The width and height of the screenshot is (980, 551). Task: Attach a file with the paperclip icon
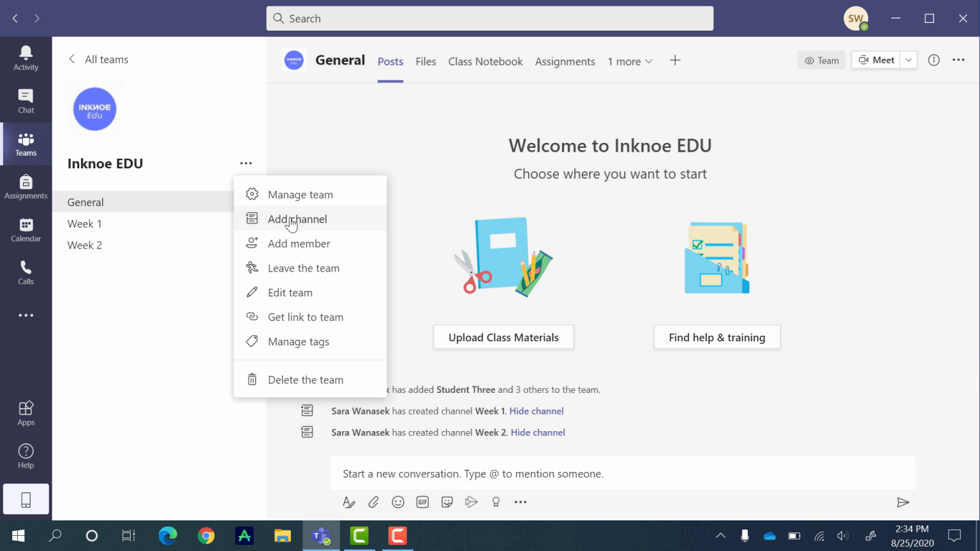tap(374, 503)
